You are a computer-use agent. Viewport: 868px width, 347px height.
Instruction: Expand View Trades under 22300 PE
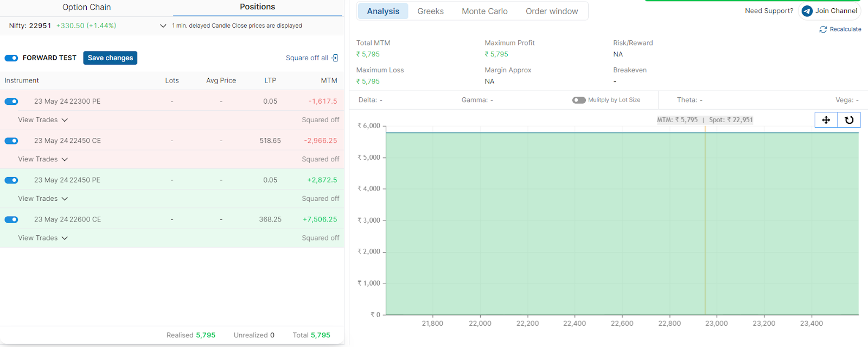[x=43, y=120]
